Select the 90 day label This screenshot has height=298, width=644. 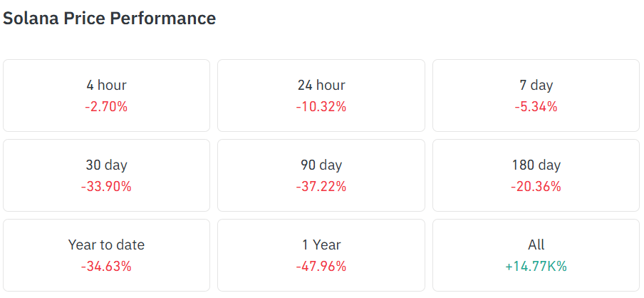[x=321, y=165]
